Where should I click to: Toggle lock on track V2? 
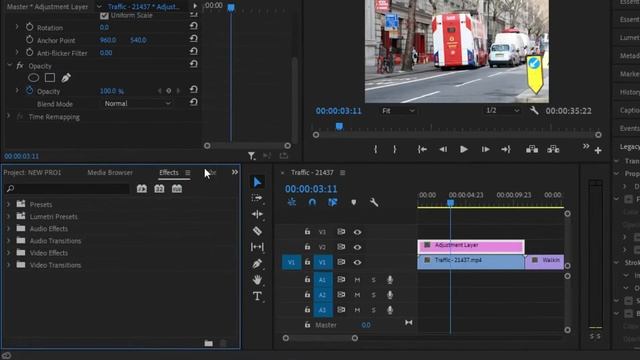point(307,247)
